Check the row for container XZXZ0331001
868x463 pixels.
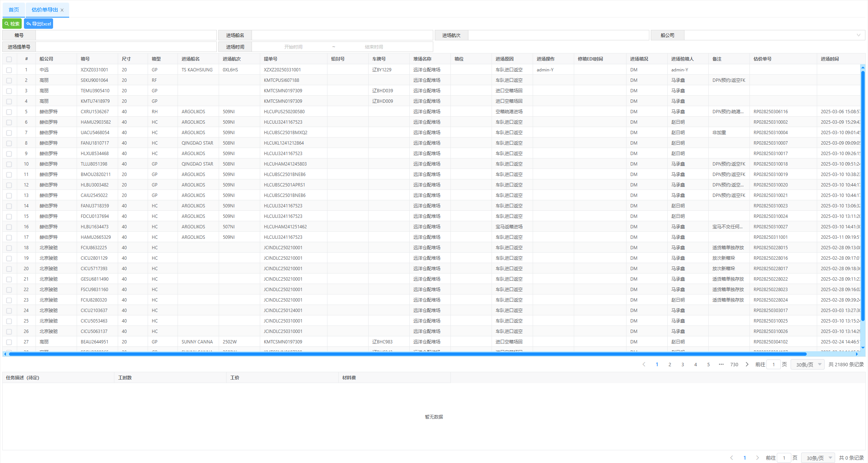(9, 70)
